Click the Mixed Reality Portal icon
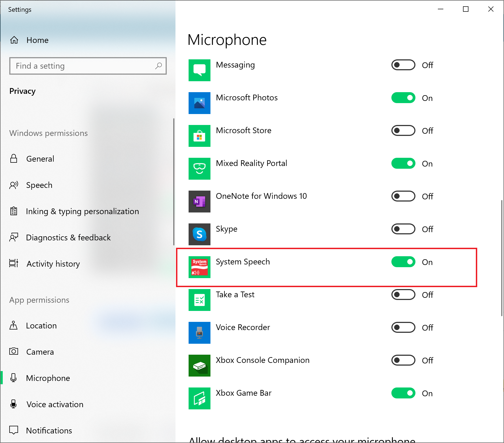Viewport: 504px width, 443px height. (x=200, y=169)
